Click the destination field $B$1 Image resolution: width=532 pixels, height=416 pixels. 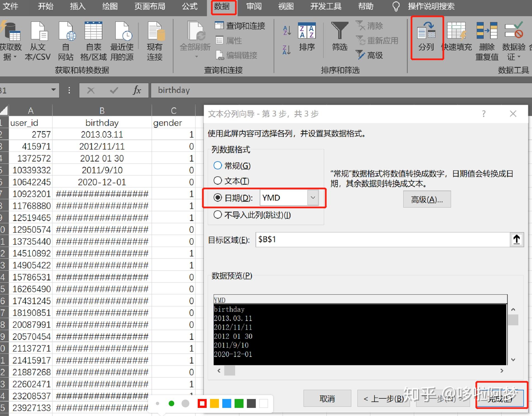point(383,239)
